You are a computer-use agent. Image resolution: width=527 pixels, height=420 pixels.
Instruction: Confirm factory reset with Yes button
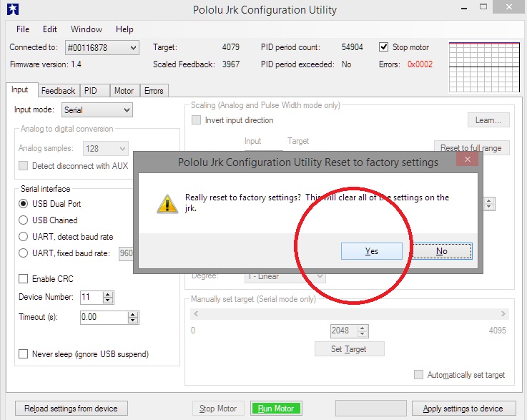371,251
